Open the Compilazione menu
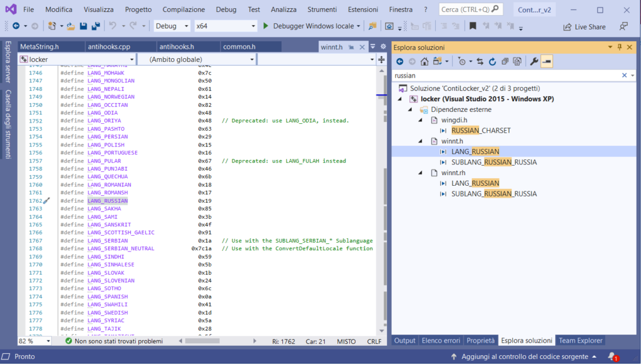Image resolution: width=641 pixels, height=364 pixels. coord(183,9)
